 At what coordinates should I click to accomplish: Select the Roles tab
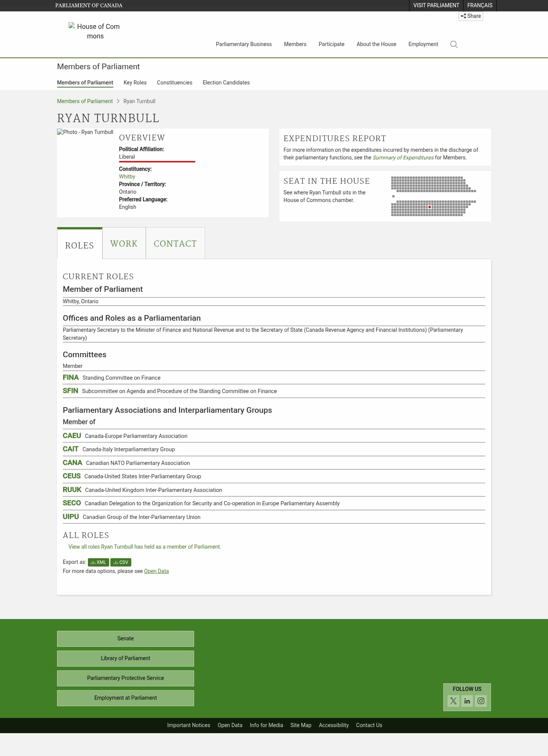[80, 244]
